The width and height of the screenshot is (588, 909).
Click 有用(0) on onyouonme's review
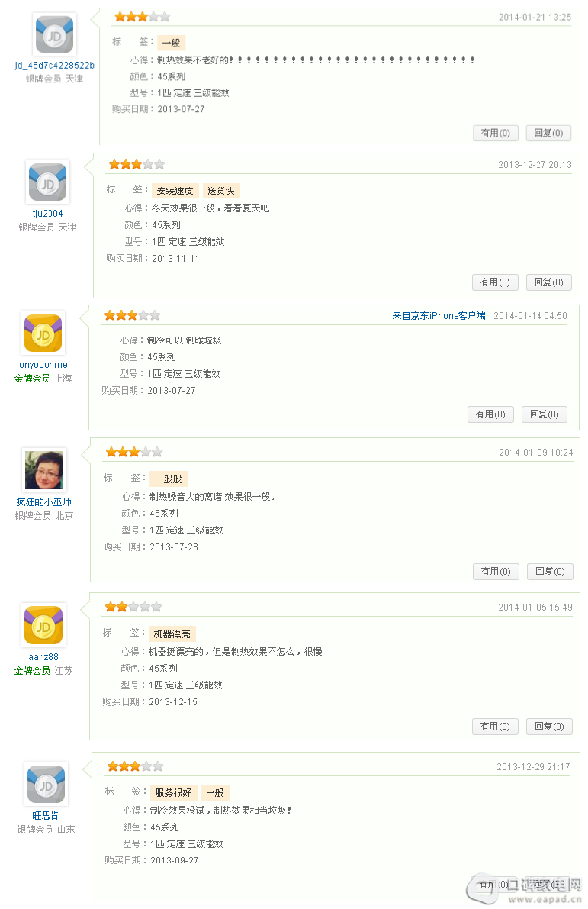click(490, 414)
